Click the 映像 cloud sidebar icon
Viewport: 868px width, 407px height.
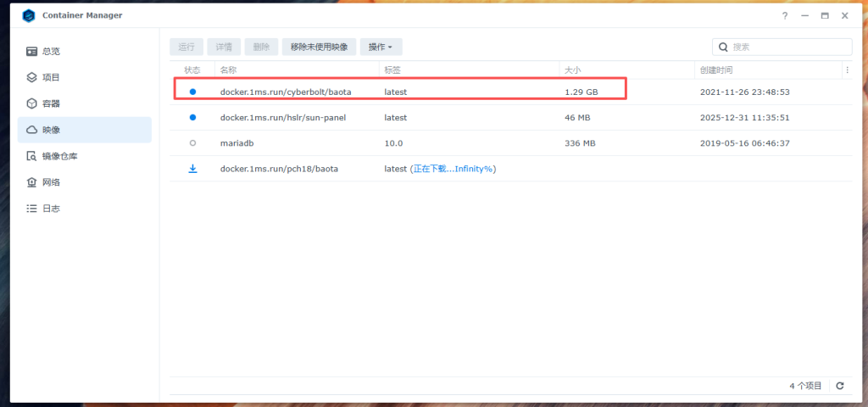(31, 130)
